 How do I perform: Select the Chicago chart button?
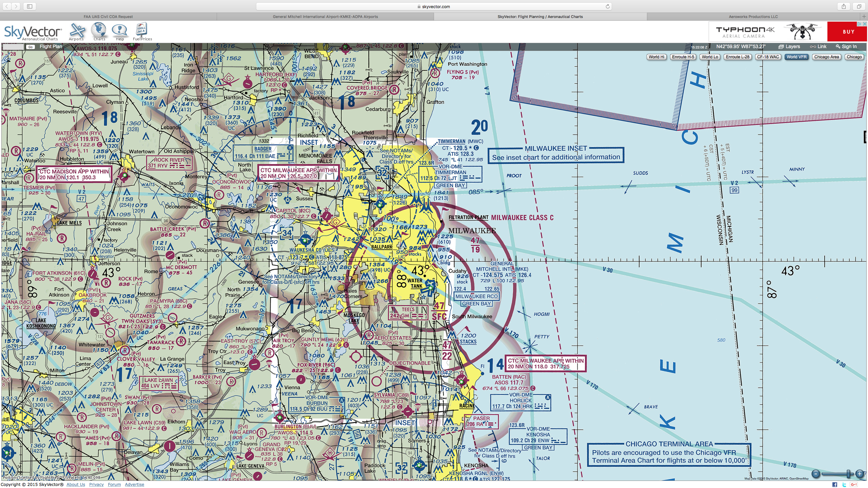coord(854,57)
